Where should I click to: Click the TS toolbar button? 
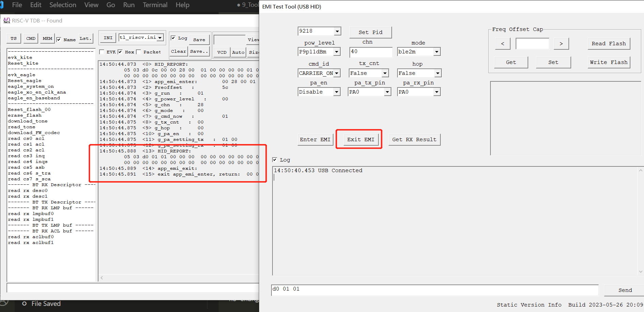click(x=14, y=38)
